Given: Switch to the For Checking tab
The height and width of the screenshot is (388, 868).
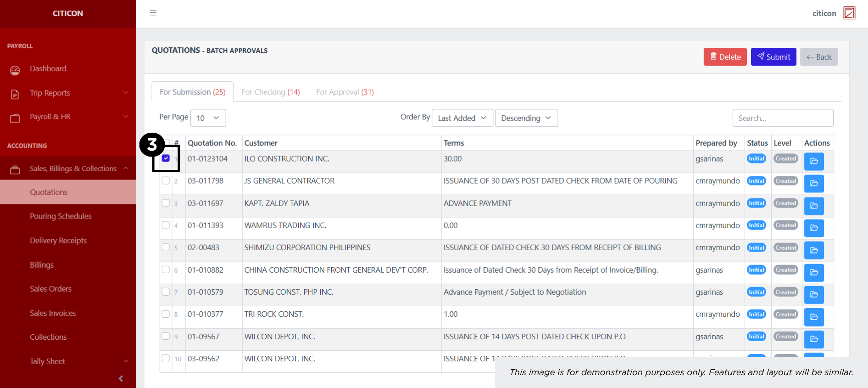Looking at the screenshot, I should point(270,92).
